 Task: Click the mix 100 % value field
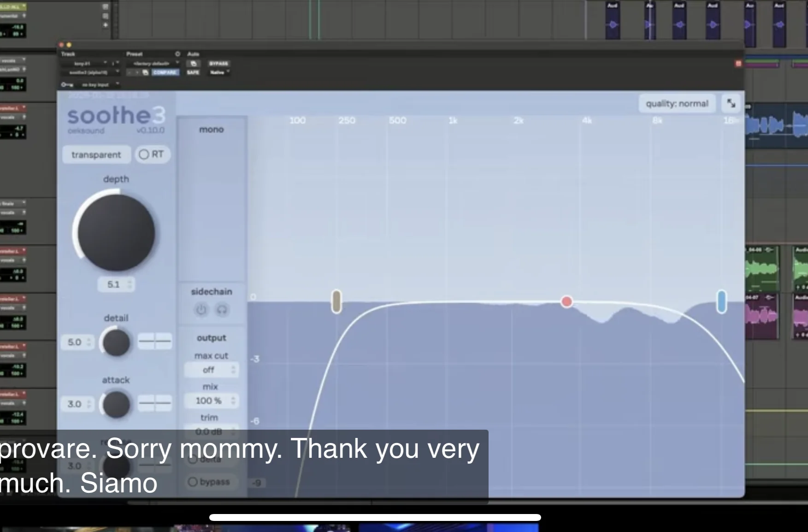212,401
